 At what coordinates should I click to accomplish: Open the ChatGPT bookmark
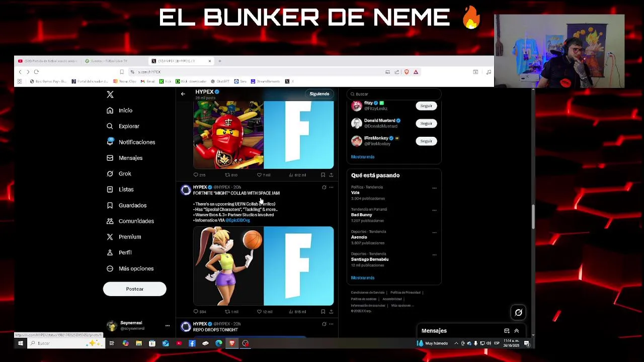click(x=219, y=81)
